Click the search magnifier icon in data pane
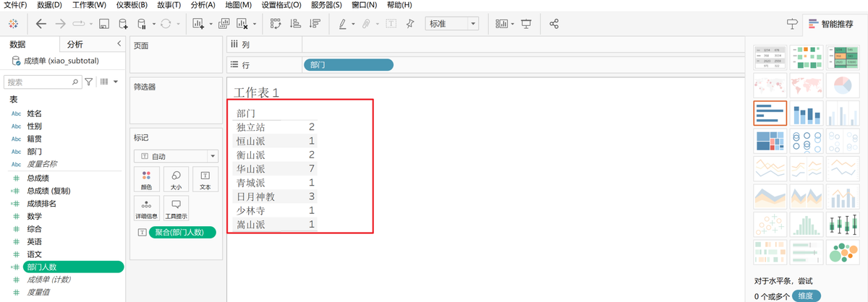The image size is (868, 302). (x=75, y=82)
